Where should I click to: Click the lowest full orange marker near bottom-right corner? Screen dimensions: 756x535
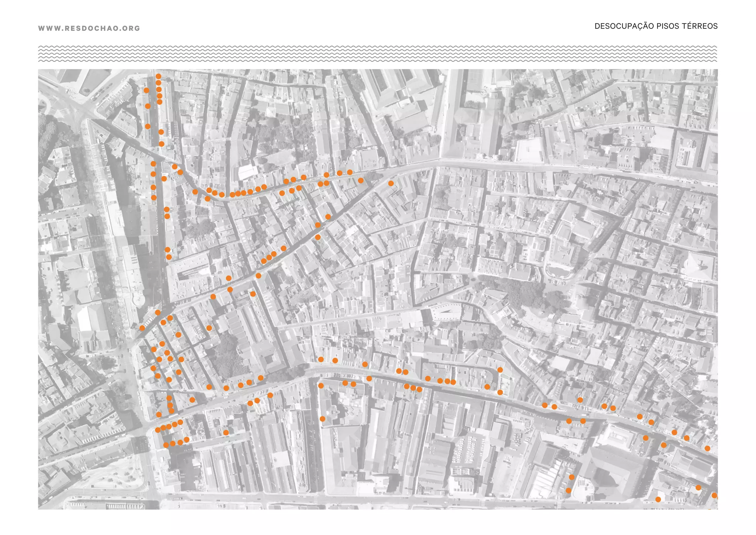click(x=658, y=500)
